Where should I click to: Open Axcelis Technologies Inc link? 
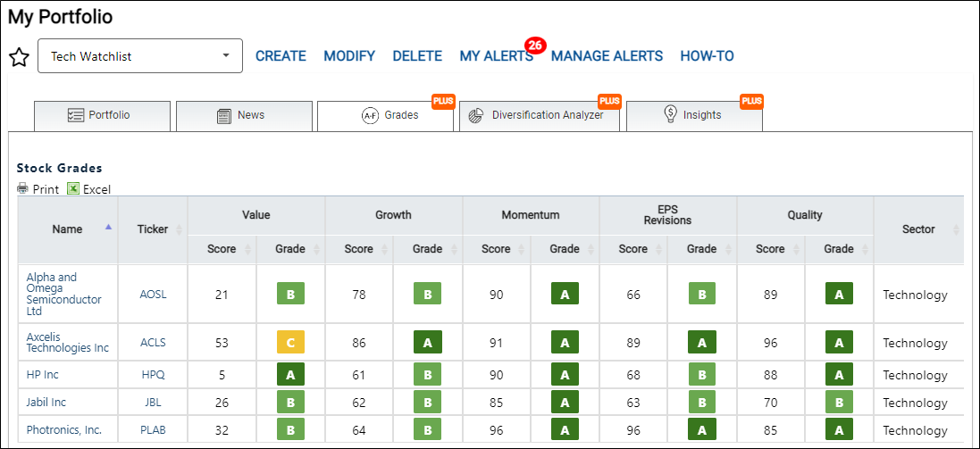point(68,342)
